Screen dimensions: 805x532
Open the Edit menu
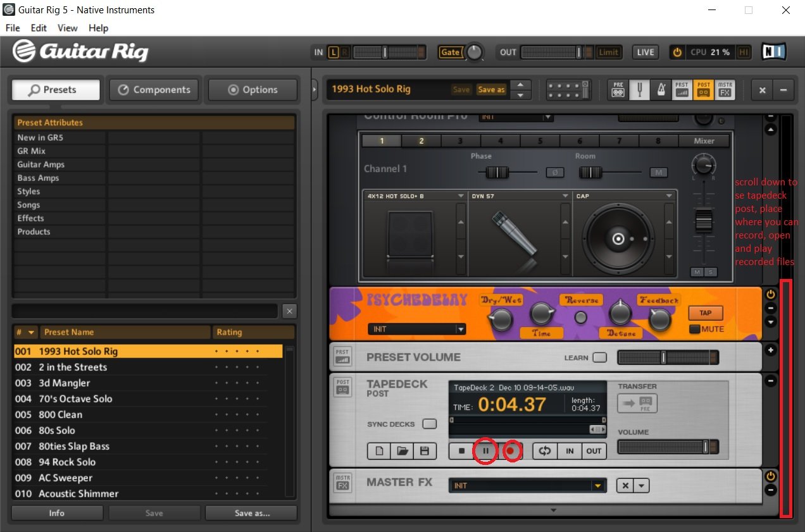click(x=39, y=28)
